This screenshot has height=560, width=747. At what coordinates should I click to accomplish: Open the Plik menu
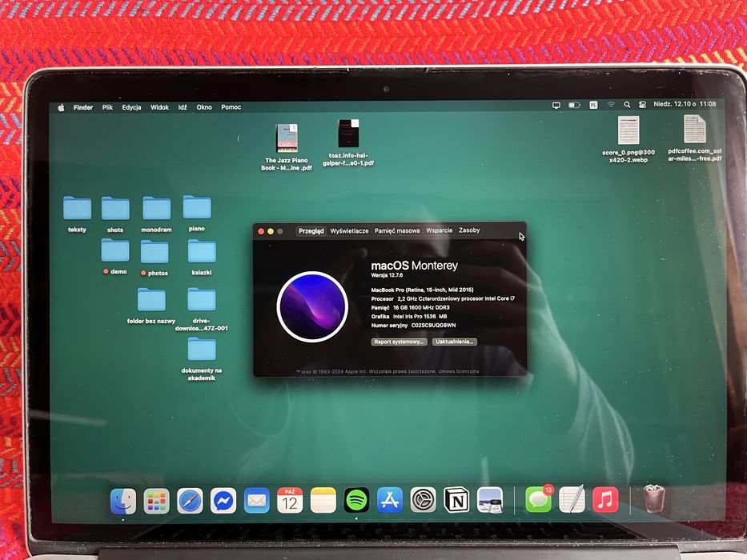click(x=107, y=108)
